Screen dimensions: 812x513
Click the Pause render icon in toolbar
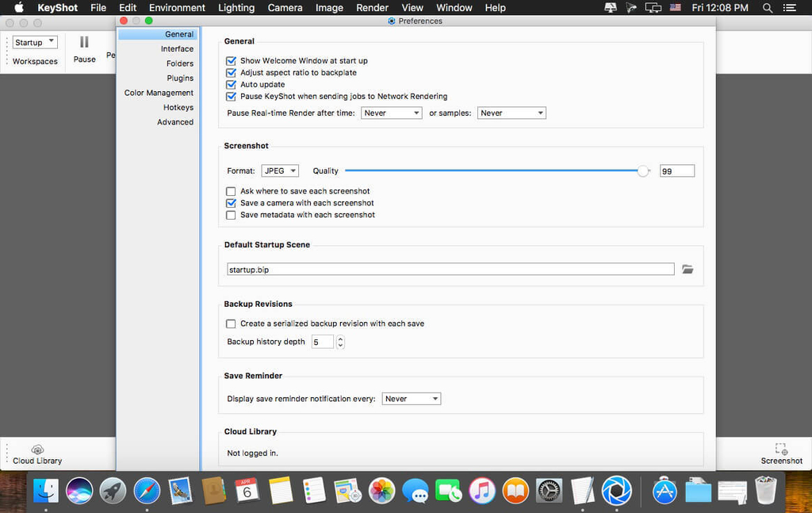[x=84, y=42]
